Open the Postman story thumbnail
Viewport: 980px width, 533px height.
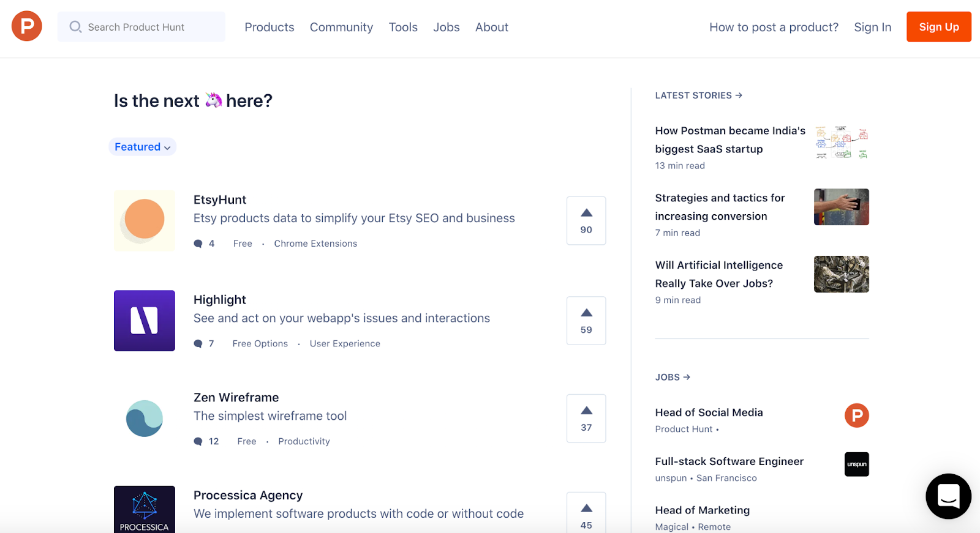coord(841,142)
